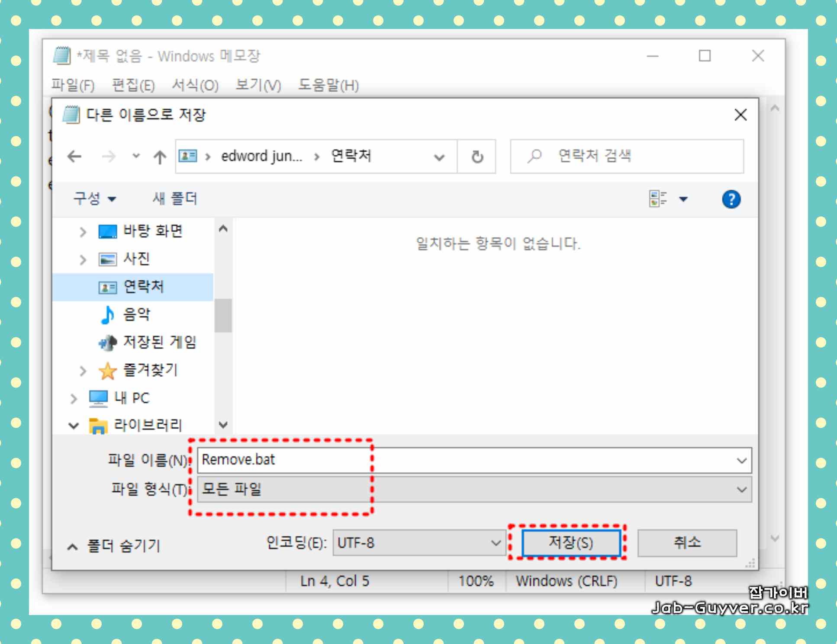Open the 파일(F) menu

73,85
